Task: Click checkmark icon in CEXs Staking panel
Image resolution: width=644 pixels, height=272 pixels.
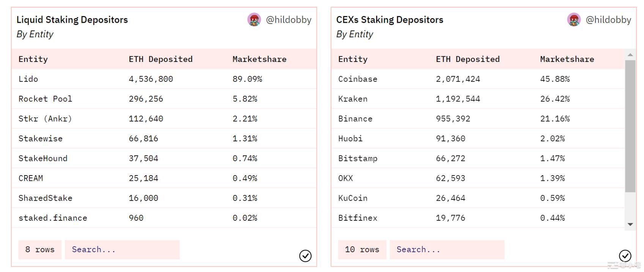Action: (x=625, y=256)
